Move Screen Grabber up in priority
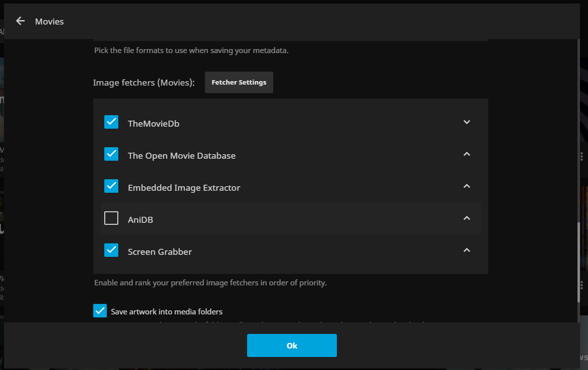Viewport: 588px width, 370px height. pos(467,250)
